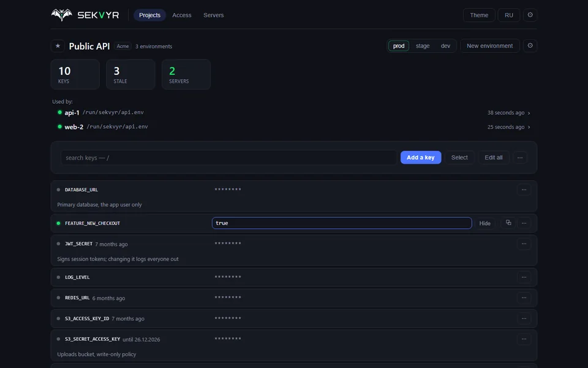Image resolution: width=588 pixels, height=368 pixels.
Task: Select the LOG_LEVEL key name
Action: [x=77, y=277]
